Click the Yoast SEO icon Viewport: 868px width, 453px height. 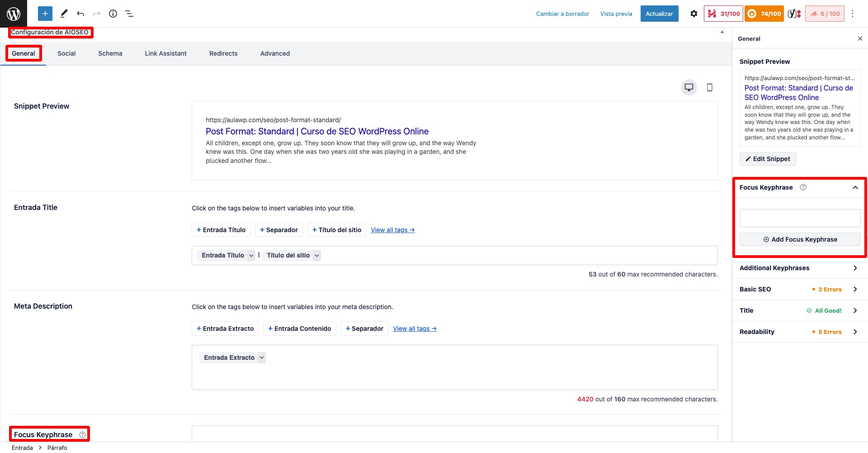pos(794,14)
